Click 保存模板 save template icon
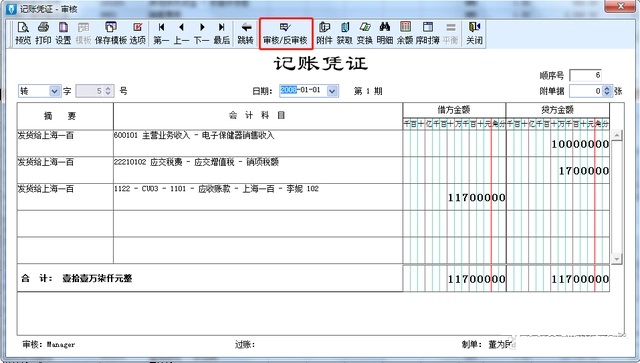 tap(111, 33)
